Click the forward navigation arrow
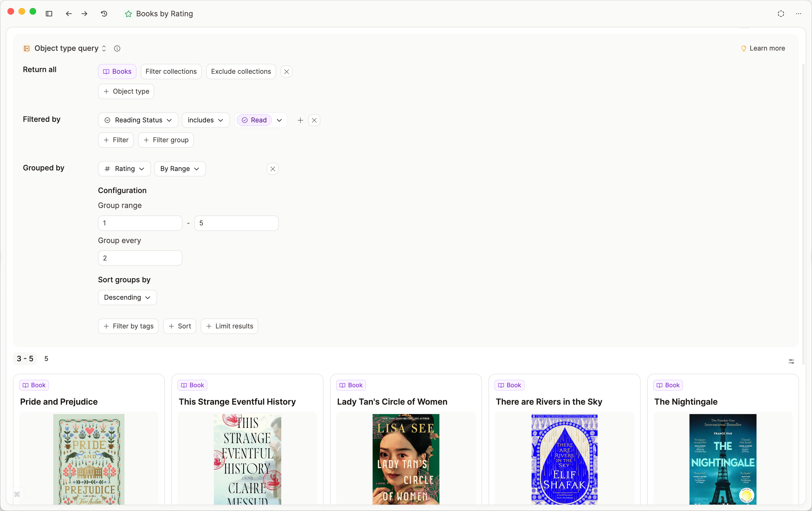This screenshot has width=812, height=511. pyautogui.click(x=84, y=14)
